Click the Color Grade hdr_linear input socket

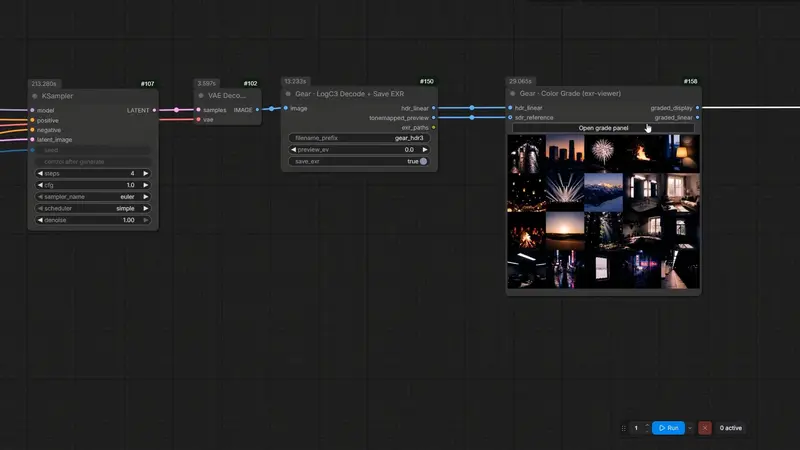coord(510,108)
